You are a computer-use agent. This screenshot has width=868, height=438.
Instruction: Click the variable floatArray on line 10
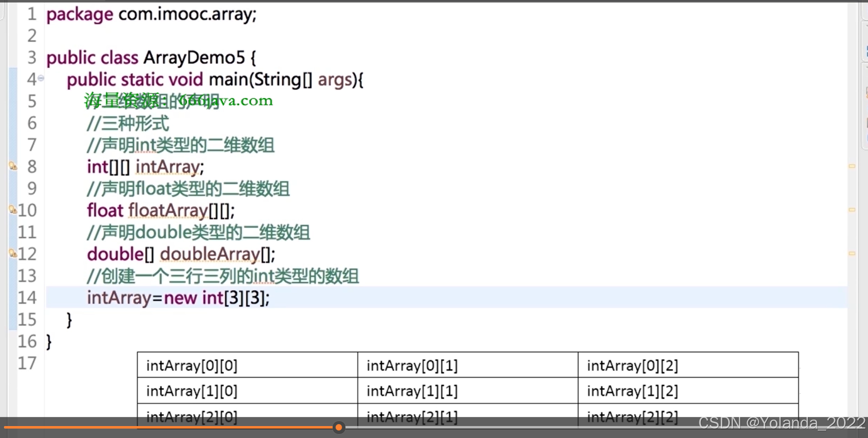pyautogui.click(x=168, y=211)
